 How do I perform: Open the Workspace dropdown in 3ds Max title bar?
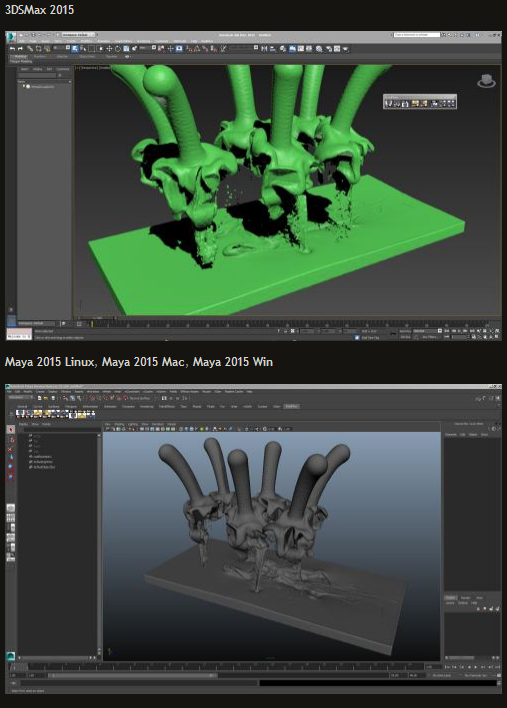click(x=78, y=34)
